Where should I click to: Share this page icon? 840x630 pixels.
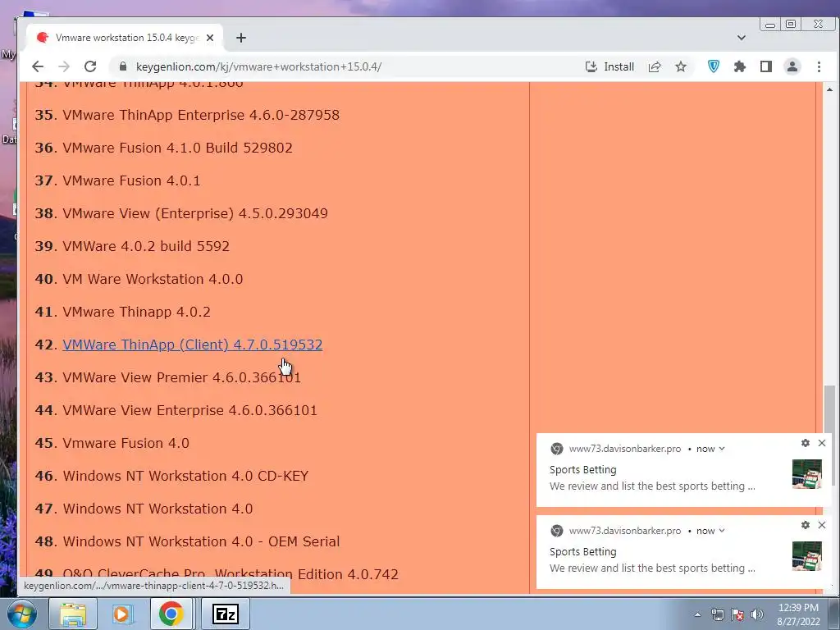coord(654,66)
